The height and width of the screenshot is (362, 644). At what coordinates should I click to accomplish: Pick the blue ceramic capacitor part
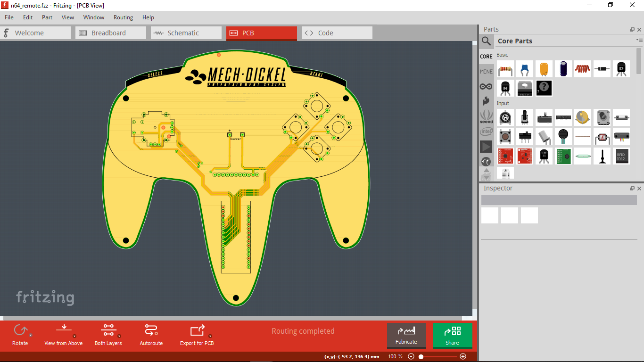[525, 69]
